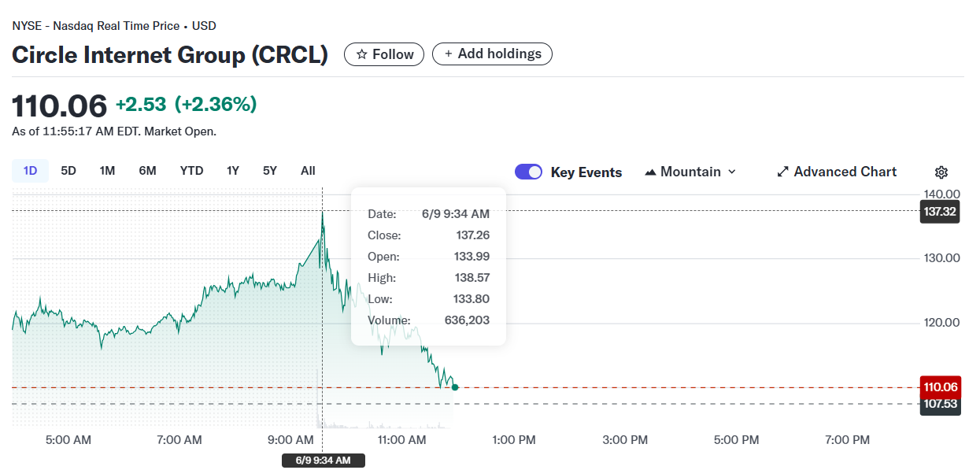Screen dimensions: 980x470
Task: Expand the Mountain chart type dropdown chevron
Action: point(732,172)
